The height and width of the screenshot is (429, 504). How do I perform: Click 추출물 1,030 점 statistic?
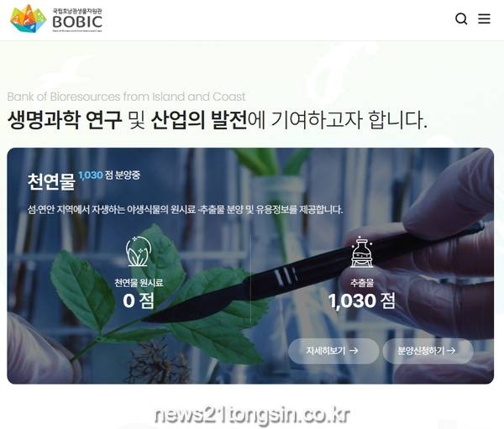[362, 293]
